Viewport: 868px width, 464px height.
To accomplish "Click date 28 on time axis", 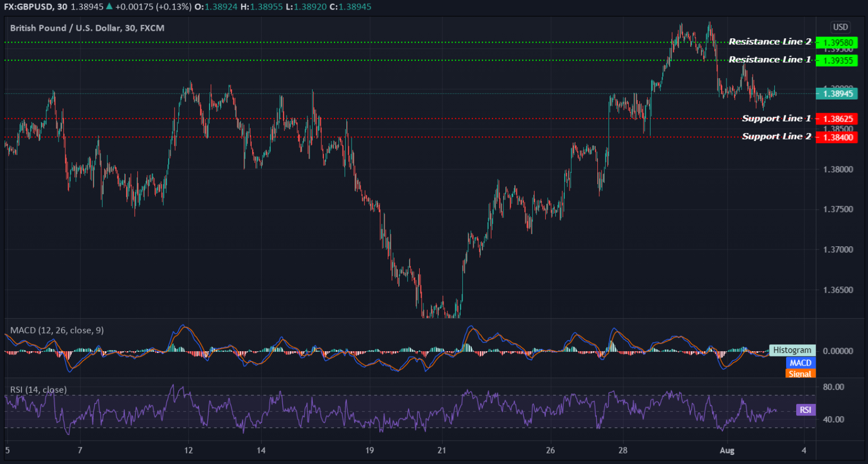I will (623, 450).
